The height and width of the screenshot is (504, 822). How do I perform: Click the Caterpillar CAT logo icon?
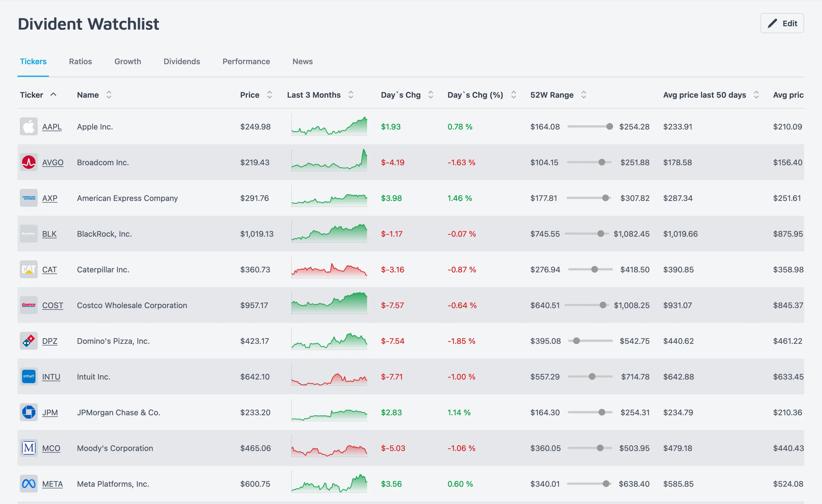tap(29, 269)
